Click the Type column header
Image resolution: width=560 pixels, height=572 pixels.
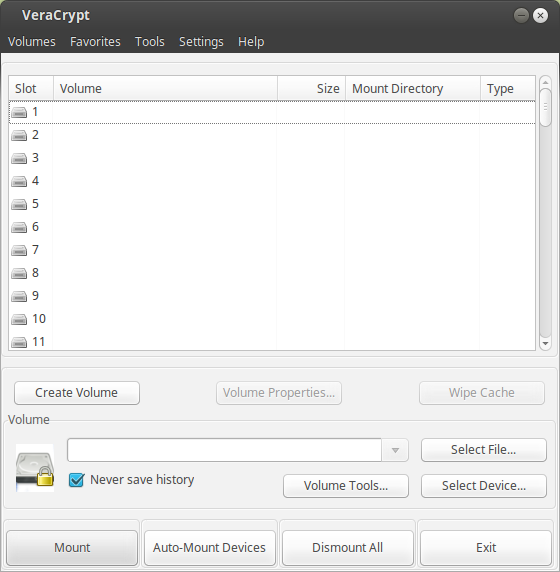[508, 88]
